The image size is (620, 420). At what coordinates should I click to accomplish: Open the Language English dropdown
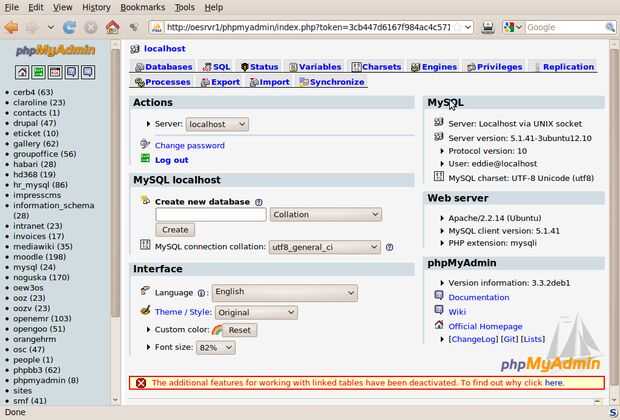(x=285, y=293)
